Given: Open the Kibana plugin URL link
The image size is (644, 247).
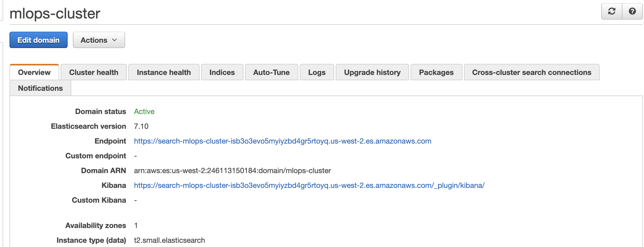Looking at the screenshot, I should tap(309, 186).
